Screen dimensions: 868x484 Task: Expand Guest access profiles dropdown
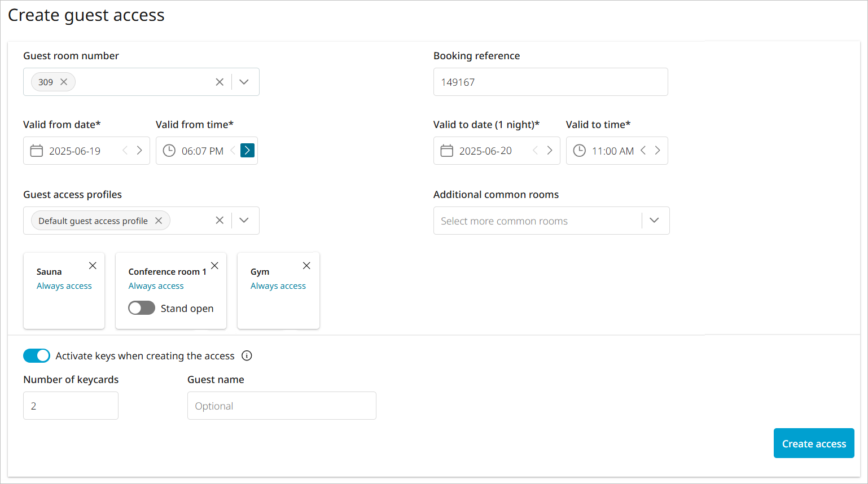click(244, 220)
